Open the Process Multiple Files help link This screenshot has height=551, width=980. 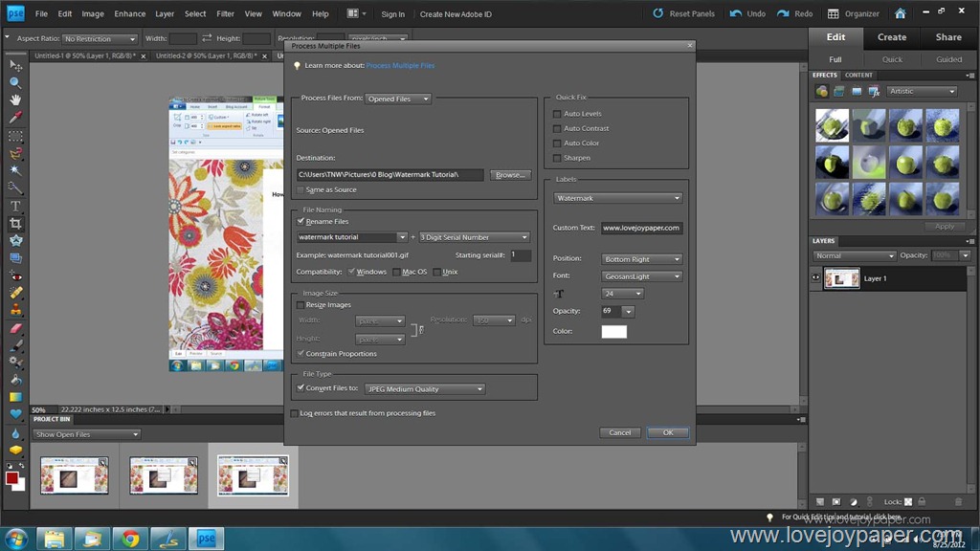point(400,66)
